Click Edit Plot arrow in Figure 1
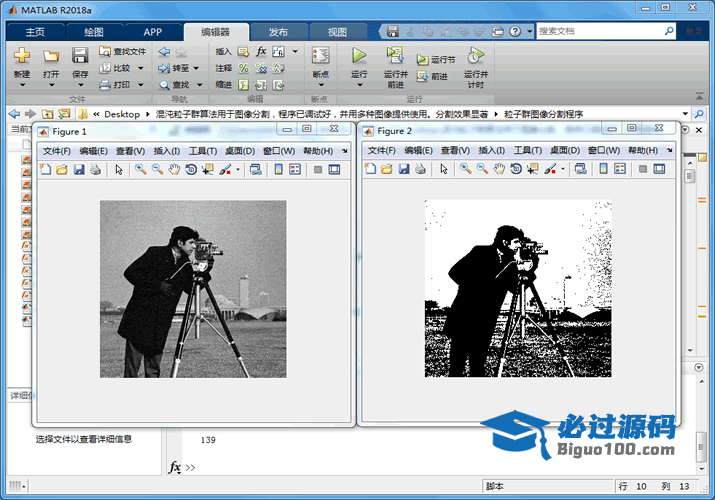 tap(119, 170)
